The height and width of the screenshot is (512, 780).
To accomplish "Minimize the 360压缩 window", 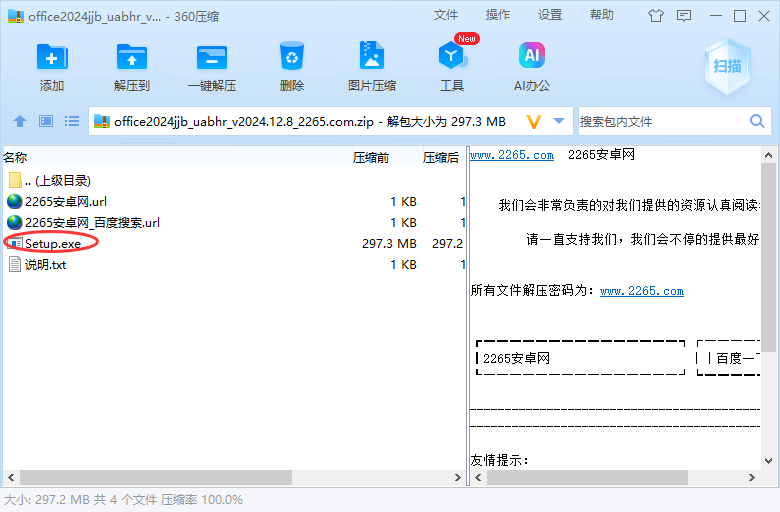I will tap(716, 16).
